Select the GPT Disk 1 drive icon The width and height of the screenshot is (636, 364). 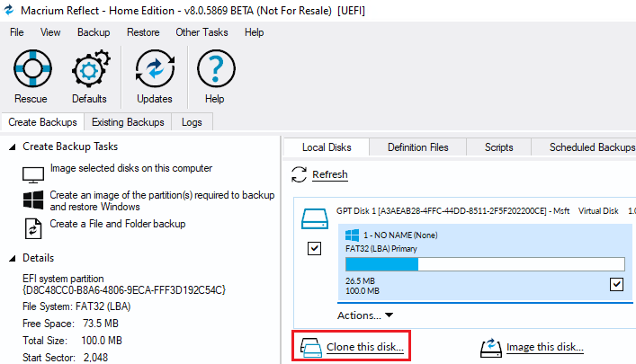coord(314,218)
